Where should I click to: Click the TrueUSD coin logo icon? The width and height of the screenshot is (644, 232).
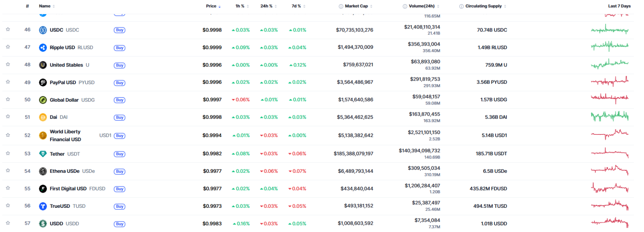coord(43,206)
